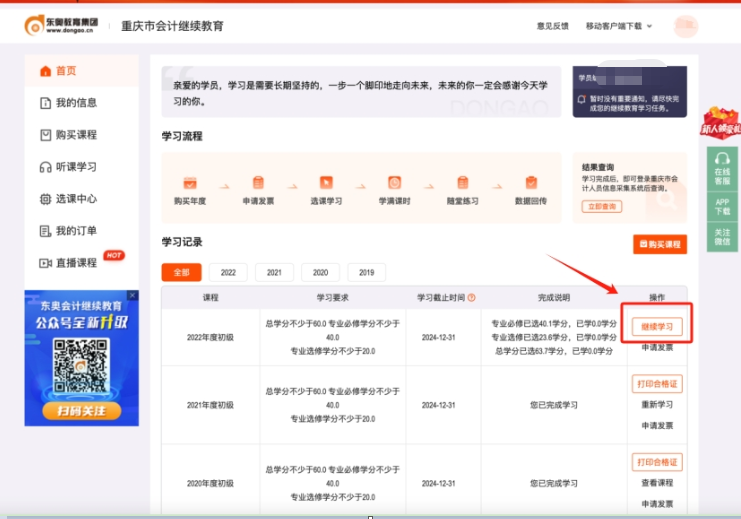The width and height of the screenshot is (741, 519).
Task: Click the 新人领豪礼 gift icon
Action: [x=720, y=121]
